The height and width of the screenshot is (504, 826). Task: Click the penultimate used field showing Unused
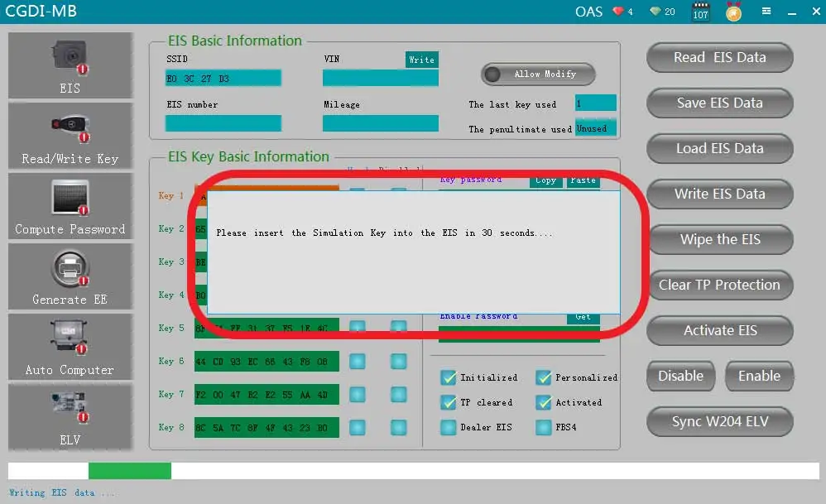[x=596, y=128]
